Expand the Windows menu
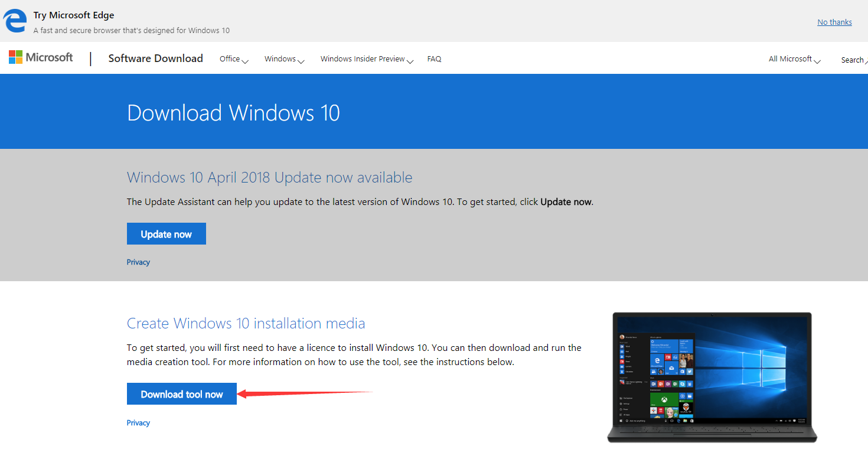The width and height of the screenshot is (868, 472). pos(284,59)
